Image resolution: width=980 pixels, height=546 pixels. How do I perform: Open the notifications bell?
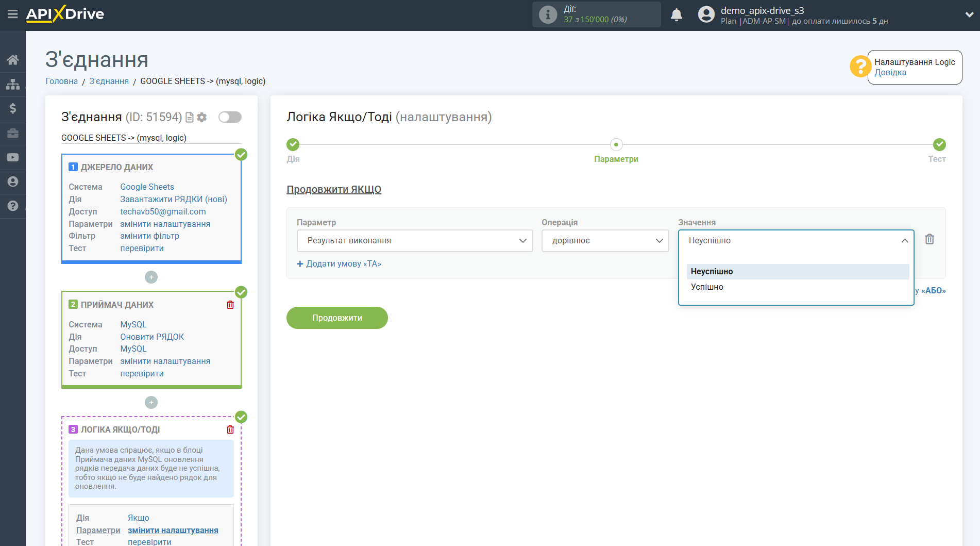click(677, 15)
